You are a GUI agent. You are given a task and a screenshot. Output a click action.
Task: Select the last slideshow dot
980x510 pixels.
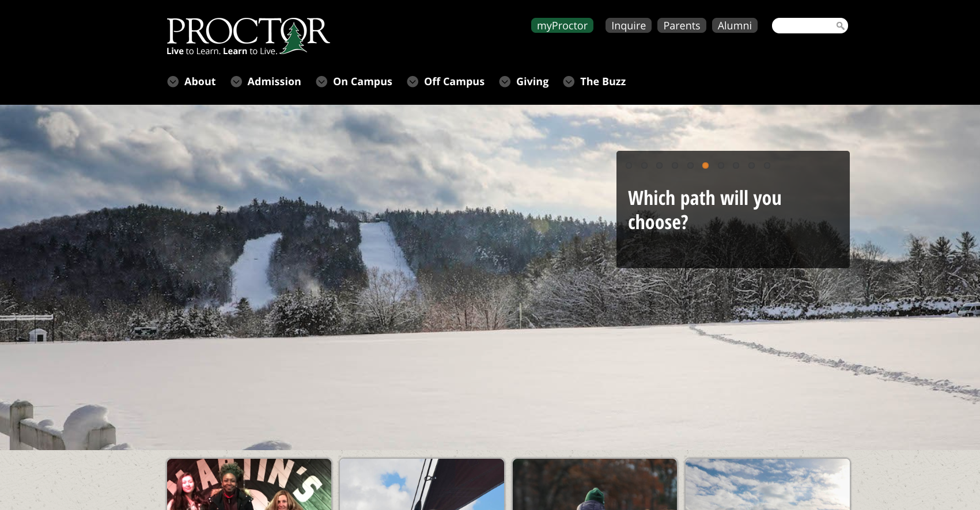pyautogui.click(x=767, y=165)
